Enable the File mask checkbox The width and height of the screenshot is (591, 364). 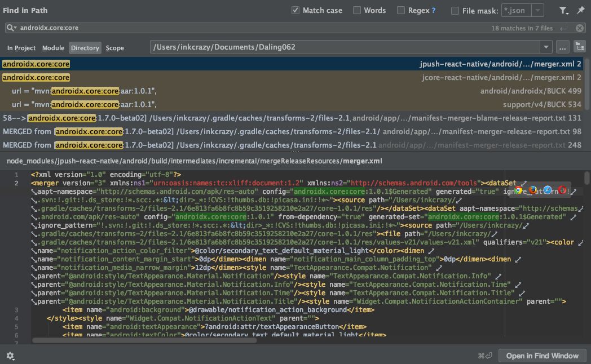pyautogui.click(x=455, y=11)
